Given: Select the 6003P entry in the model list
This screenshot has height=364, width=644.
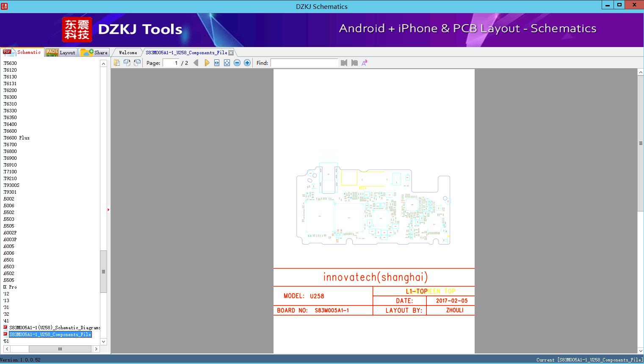Looking at the screenshot, I should click(x=10, y=239).
